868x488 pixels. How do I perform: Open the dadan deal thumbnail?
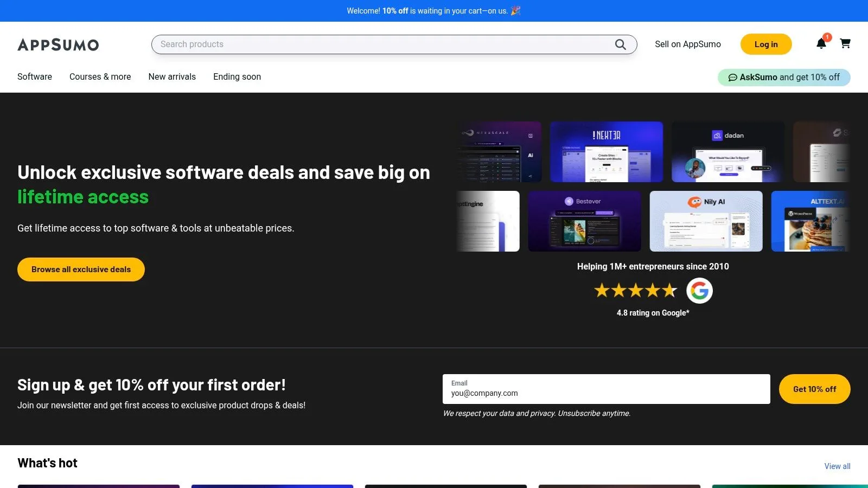coord(728,152)
